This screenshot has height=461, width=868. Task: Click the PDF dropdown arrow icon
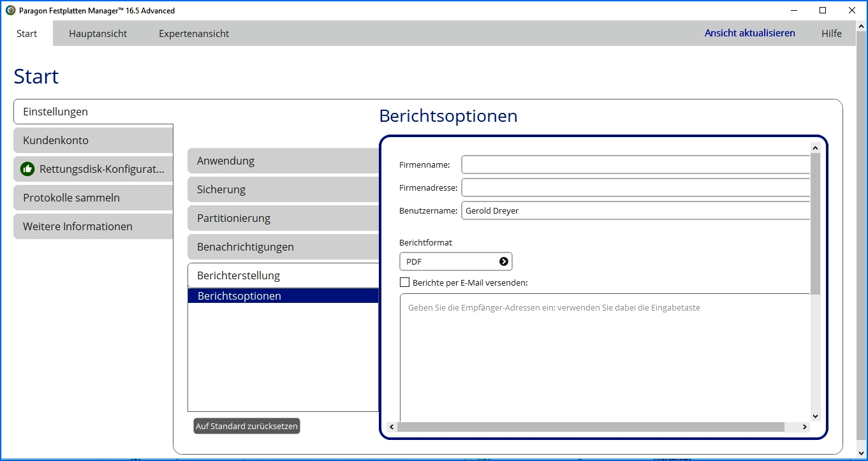504,261
